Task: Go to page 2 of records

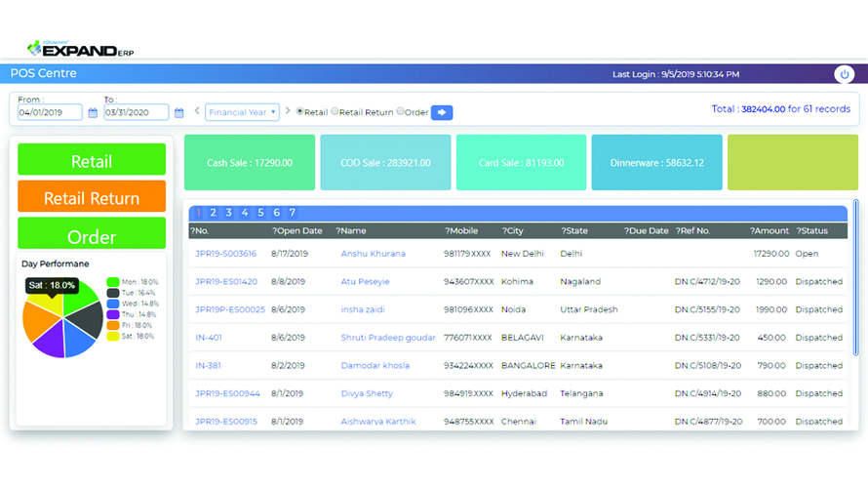Action: (x=214, y=213)
